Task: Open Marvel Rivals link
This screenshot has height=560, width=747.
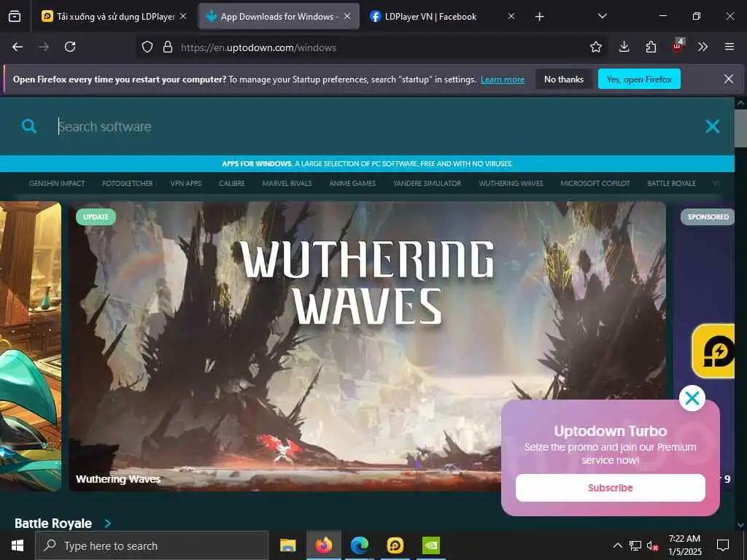Action: [287, 183]
